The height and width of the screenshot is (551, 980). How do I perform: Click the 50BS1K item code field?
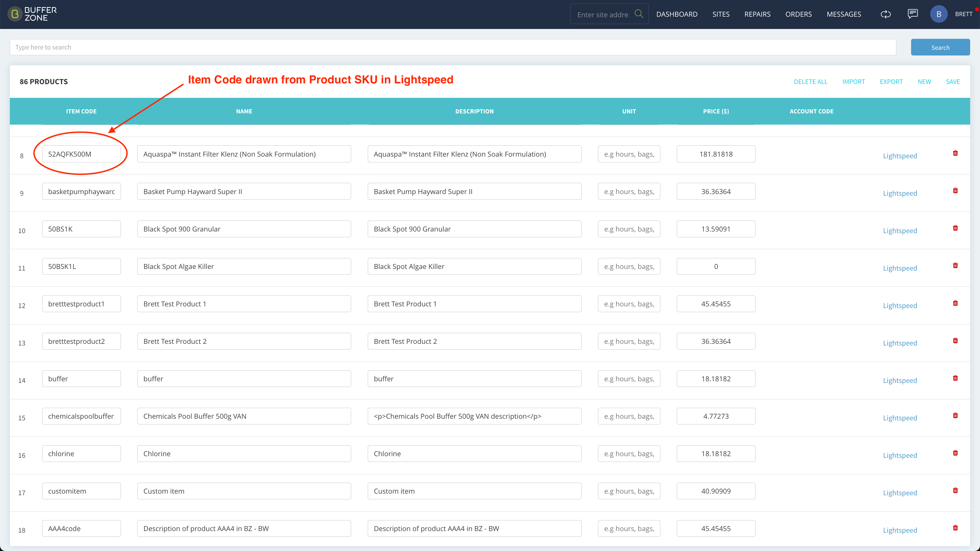tap(81, 229)
